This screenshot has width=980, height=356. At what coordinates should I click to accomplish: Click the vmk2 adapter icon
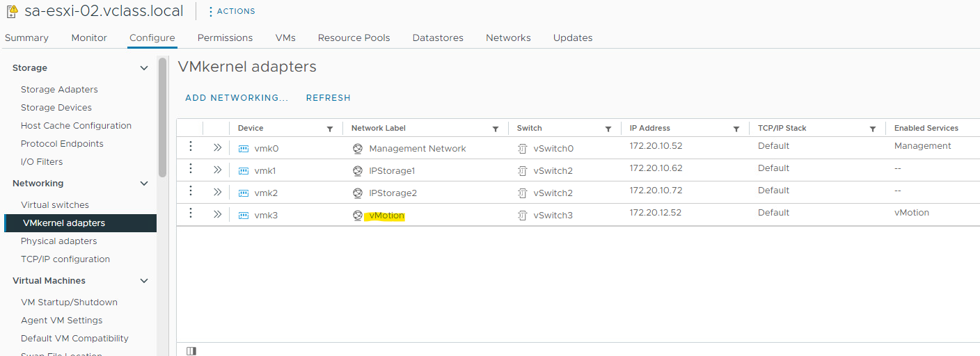pyautogui.click(x=244, y=193)
